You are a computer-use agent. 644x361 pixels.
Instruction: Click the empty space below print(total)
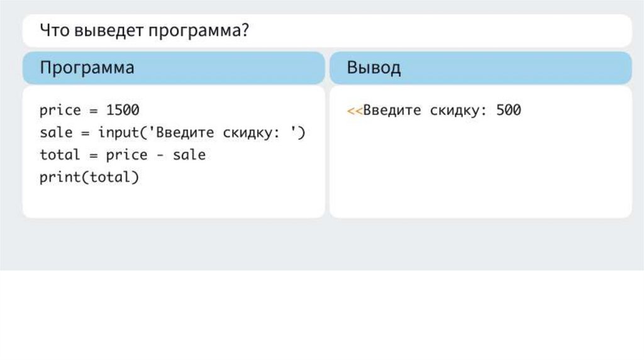click(173, 201)
